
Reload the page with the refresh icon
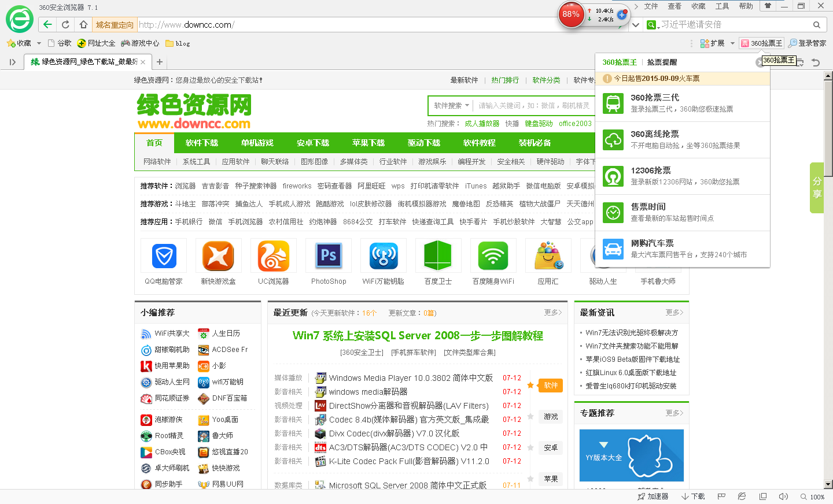65,24
